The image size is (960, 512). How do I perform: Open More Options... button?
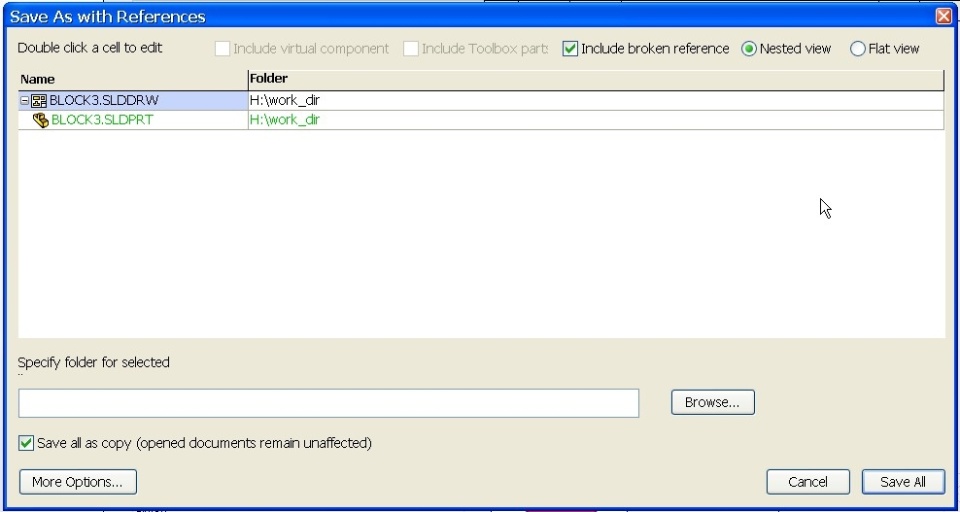78,482
